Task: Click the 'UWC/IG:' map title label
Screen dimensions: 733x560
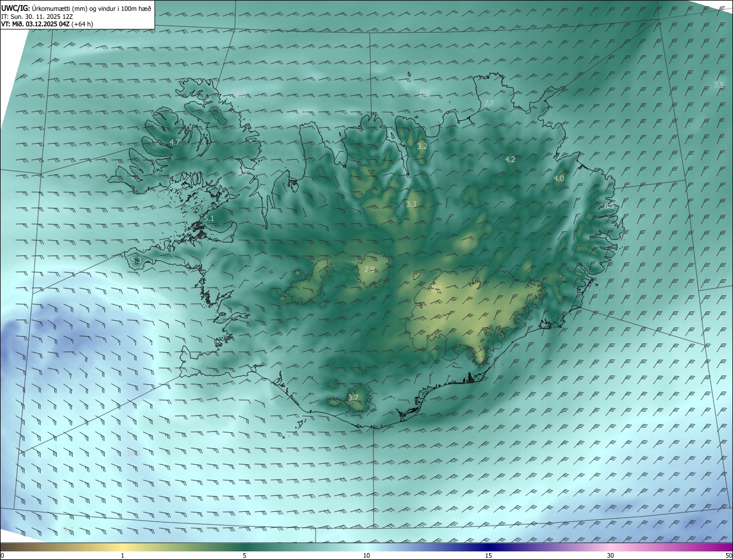Action: [15, 8]
